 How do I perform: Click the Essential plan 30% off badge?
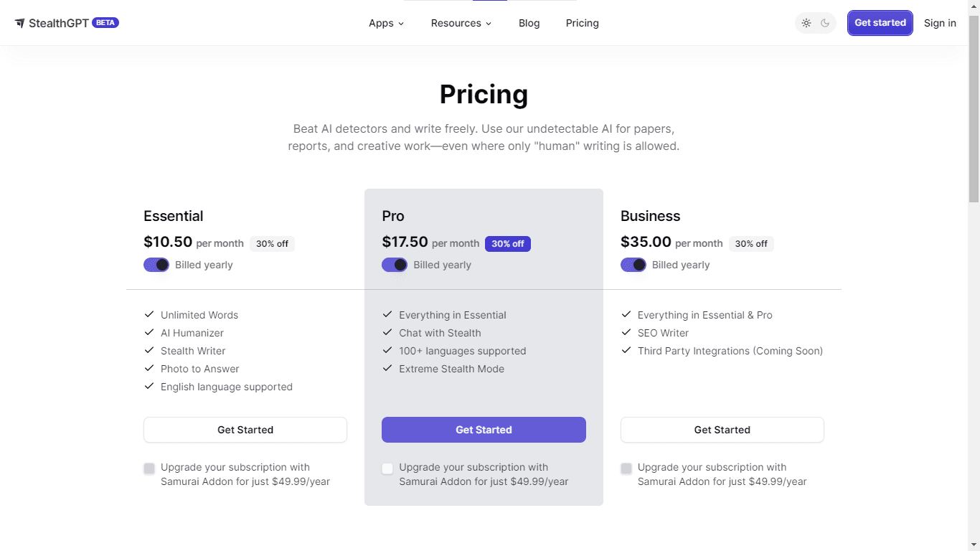pos(272,244)
